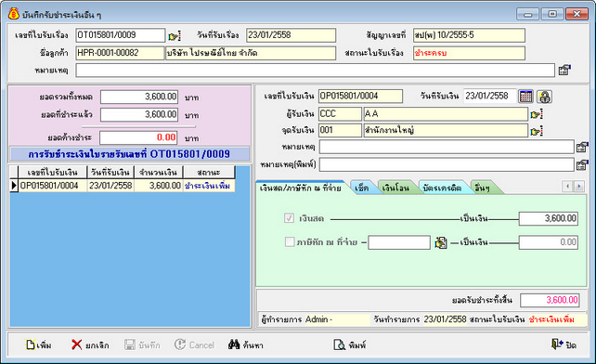Open notepad icon for หมายเหตุ(พิมพ์) field
The image size is (596, 364).
(x=582, y=164)
